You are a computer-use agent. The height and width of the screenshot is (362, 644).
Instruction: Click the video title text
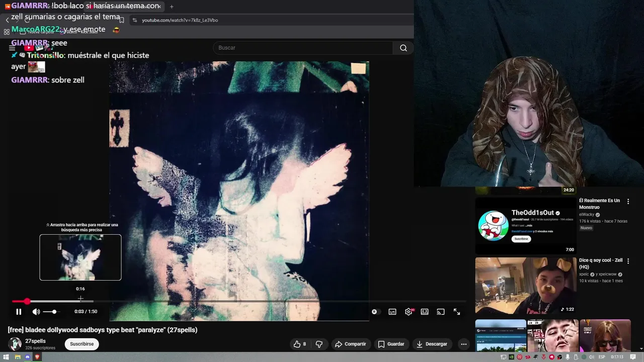[103, 330]
